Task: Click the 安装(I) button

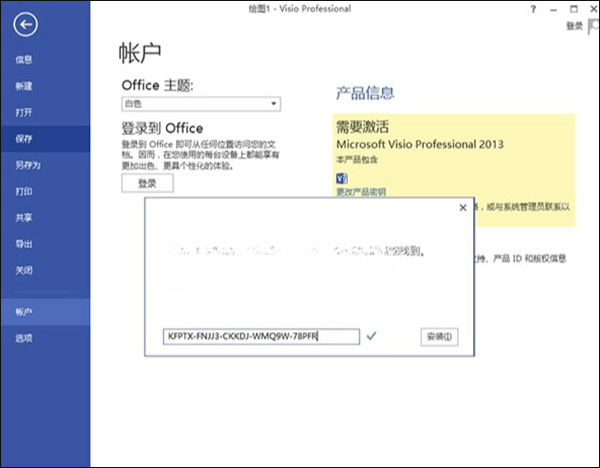Action: point(439,337)
